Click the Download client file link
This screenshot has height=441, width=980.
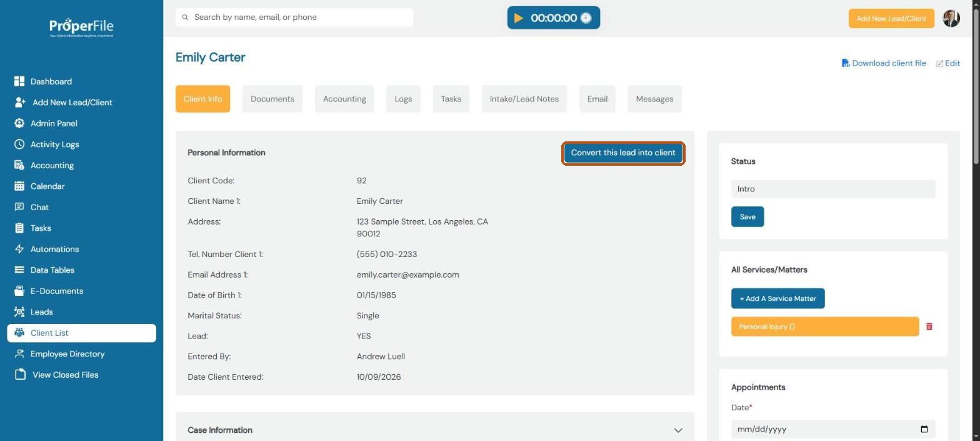[x=889, y=63]
